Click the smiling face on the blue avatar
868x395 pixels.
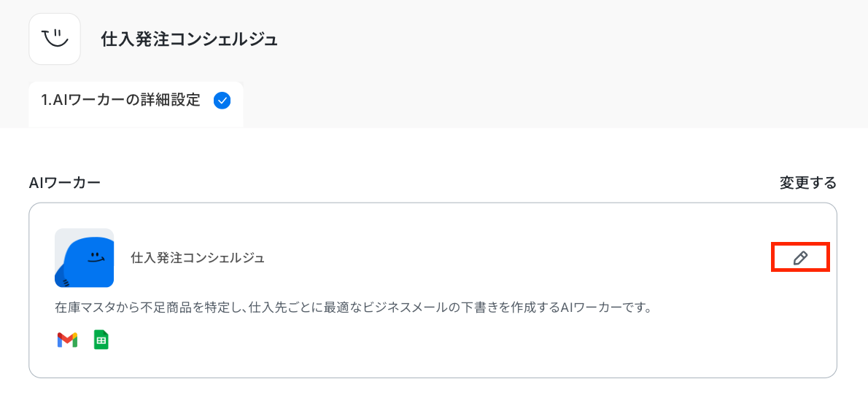pyautogui.click(x=96, y=257)
